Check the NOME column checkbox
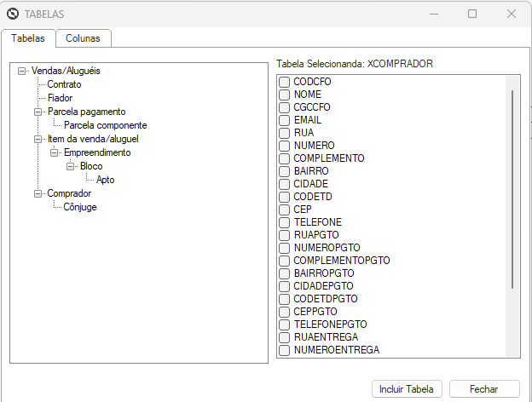The image size is (532, 402). [x=284, y=95]
